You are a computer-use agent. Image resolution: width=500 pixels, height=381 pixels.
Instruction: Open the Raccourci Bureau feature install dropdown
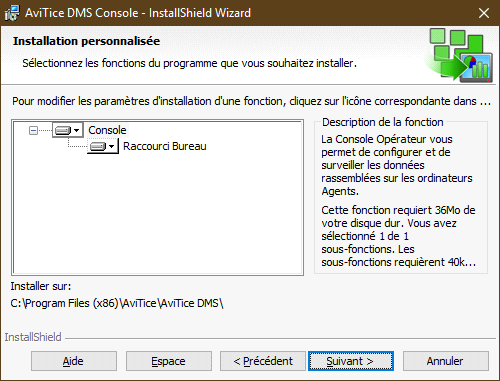pyautogui.click(x=103, y=146)
